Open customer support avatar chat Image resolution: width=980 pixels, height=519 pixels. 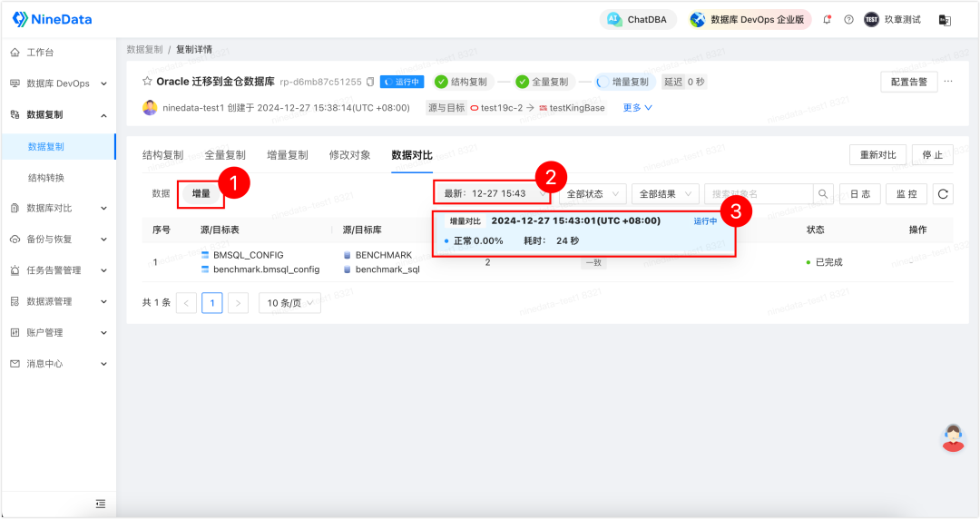[953, 437]
